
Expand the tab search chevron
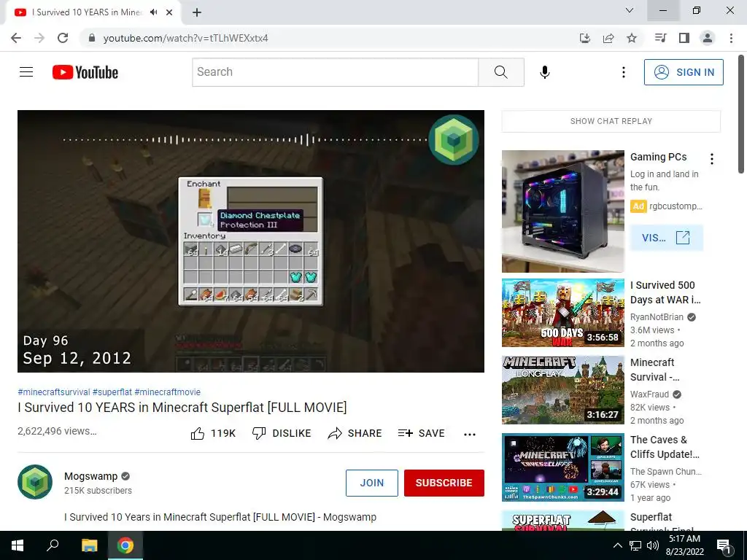click(x=630, y=10)
